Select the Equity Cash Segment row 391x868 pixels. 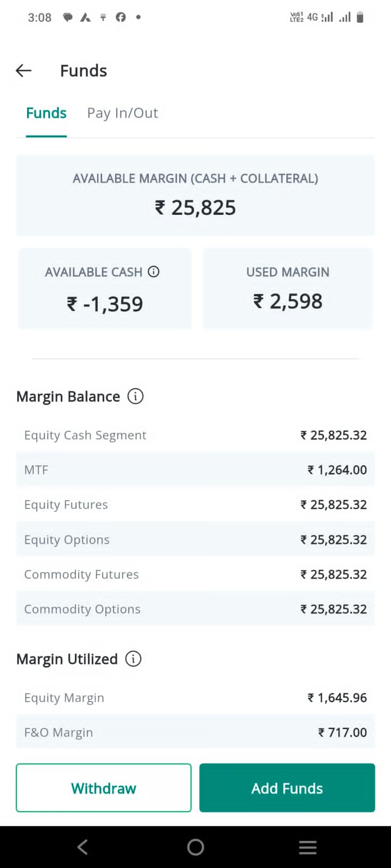195,435
